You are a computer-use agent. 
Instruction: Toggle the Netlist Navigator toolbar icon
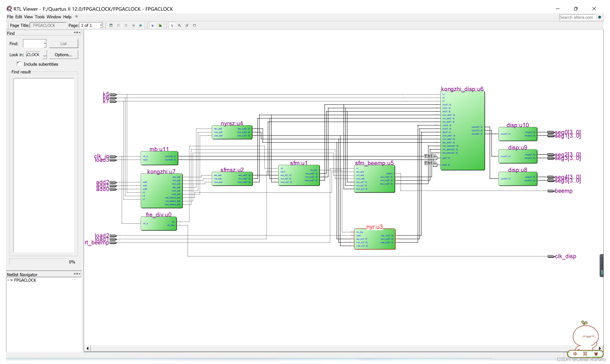pos(153,26)
